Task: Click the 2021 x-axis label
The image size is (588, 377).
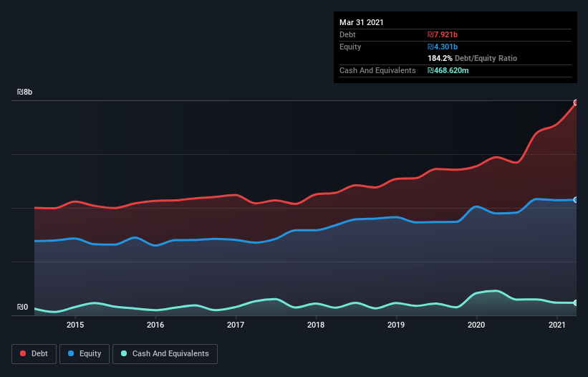Action: (557, 325)
